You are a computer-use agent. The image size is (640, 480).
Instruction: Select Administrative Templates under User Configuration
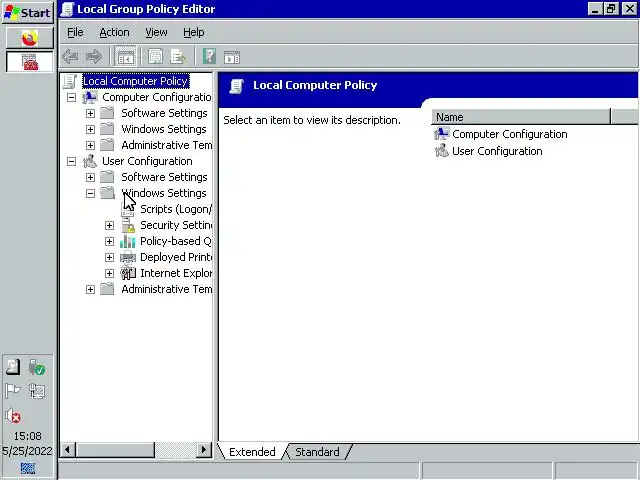tap(167, 289)
